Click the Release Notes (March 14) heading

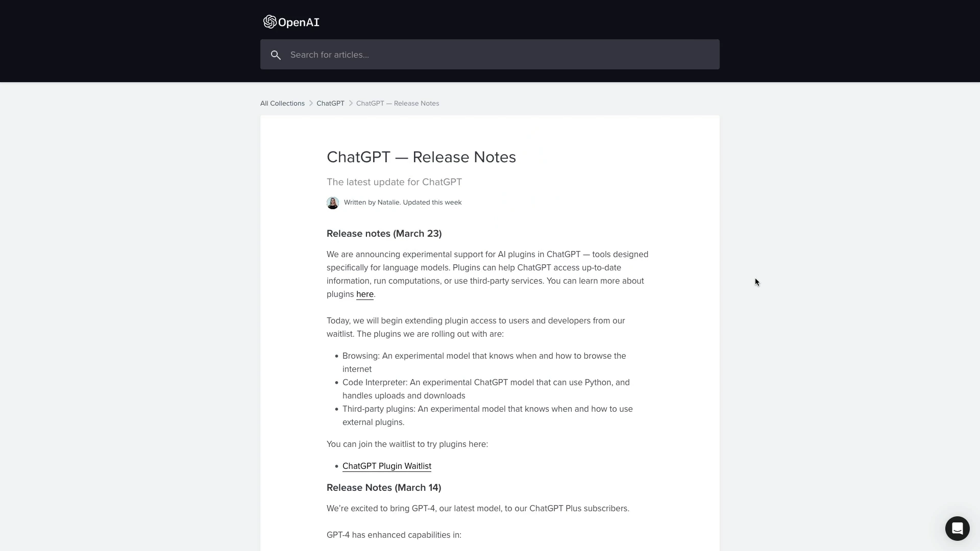[384, 488]
